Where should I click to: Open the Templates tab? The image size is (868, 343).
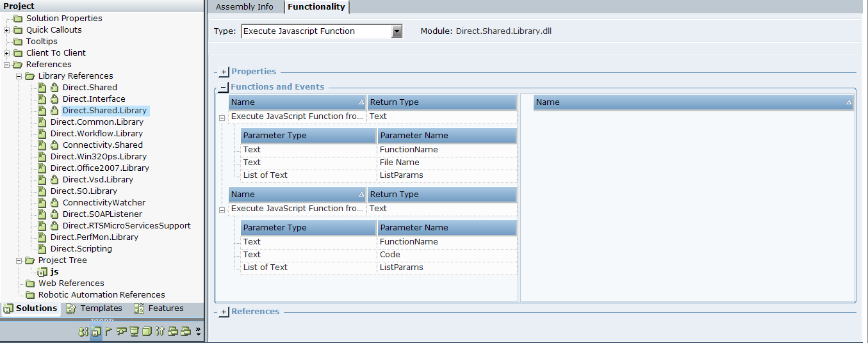[x=94, y=308]
